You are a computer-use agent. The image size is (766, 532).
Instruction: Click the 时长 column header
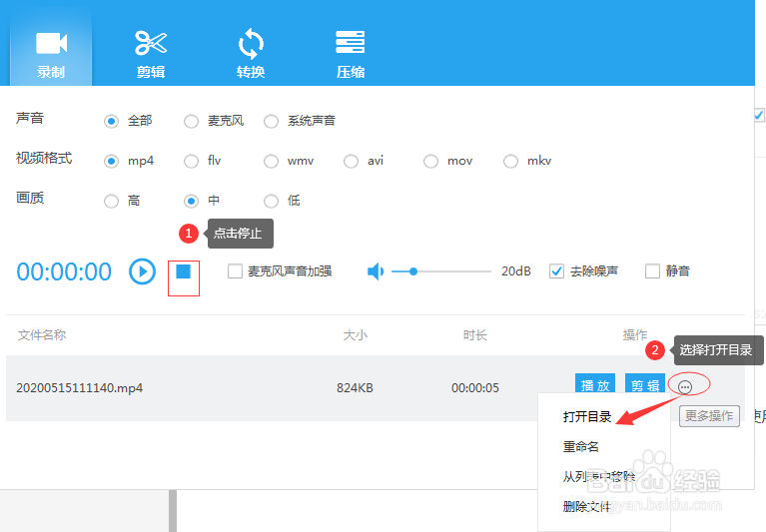[474, 335]
